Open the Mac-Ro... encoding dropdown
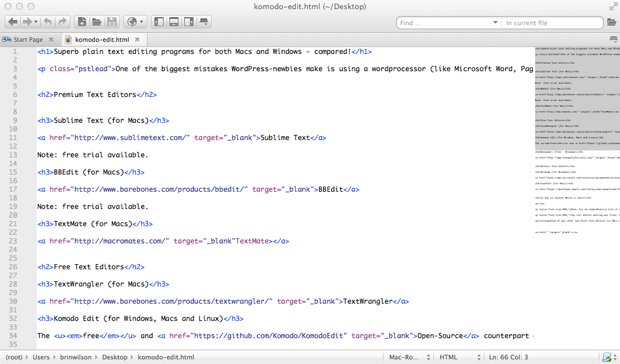The image size is (620, 364). coord(409,357)
